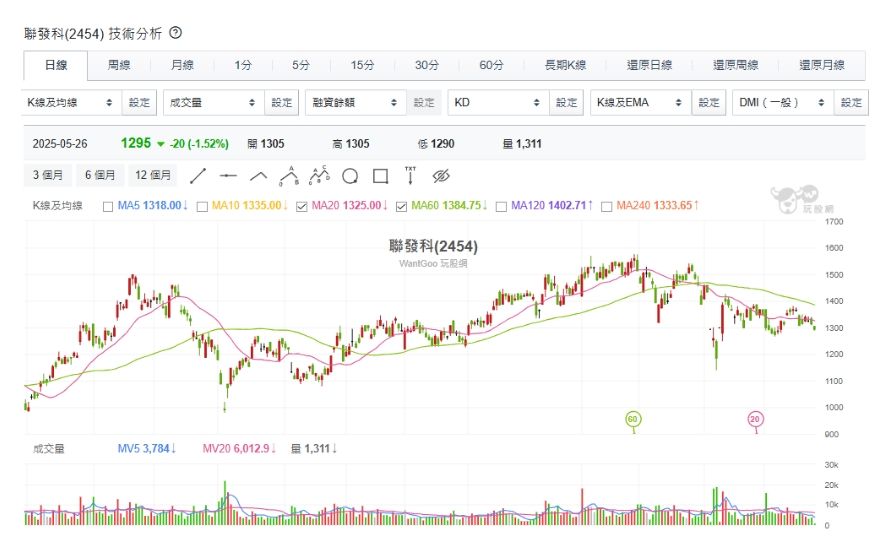Open the help question-mark icon beside 技術分析
The width and height of the screenshot is (885, 550).
pyautogui.click(x=176, y=33)
